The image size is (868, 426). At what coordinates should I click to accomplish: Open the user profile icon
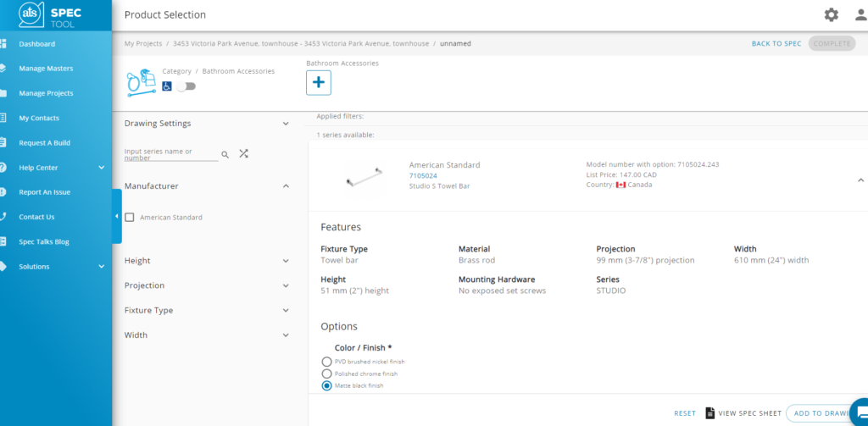click(861, 15)
